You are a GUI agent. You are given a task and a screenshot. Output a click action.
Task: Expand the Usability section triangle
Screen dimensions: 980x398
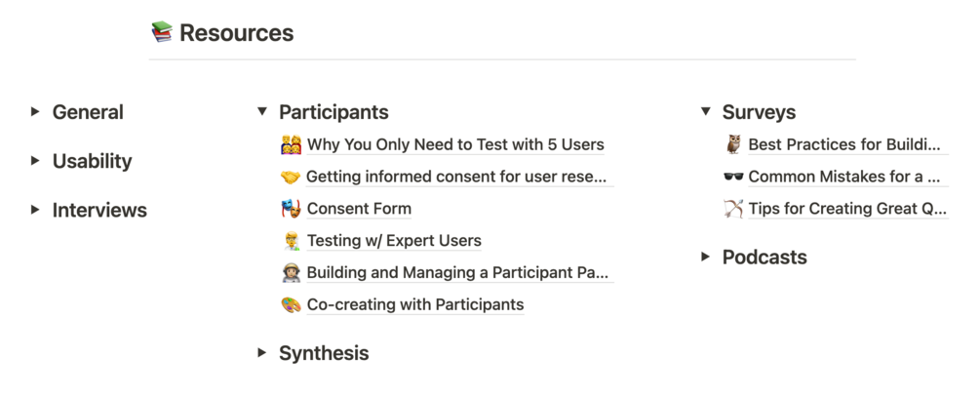[35, 161]
